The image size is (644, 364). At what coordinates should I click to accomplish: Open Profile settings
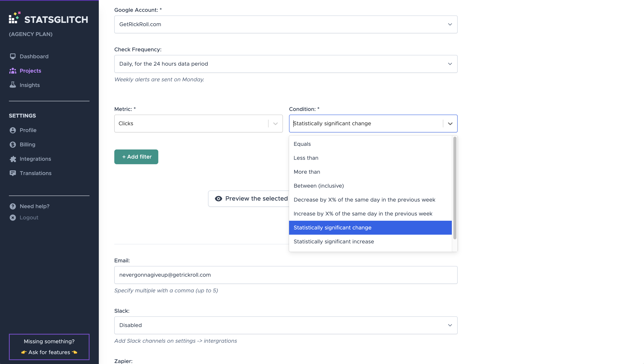click(28, 130)
